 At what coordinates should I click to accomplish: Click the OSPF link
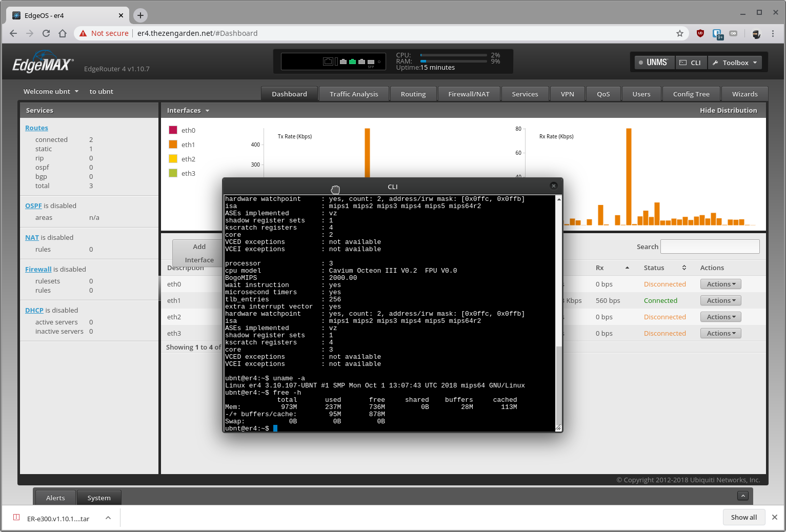click(33, 206)
